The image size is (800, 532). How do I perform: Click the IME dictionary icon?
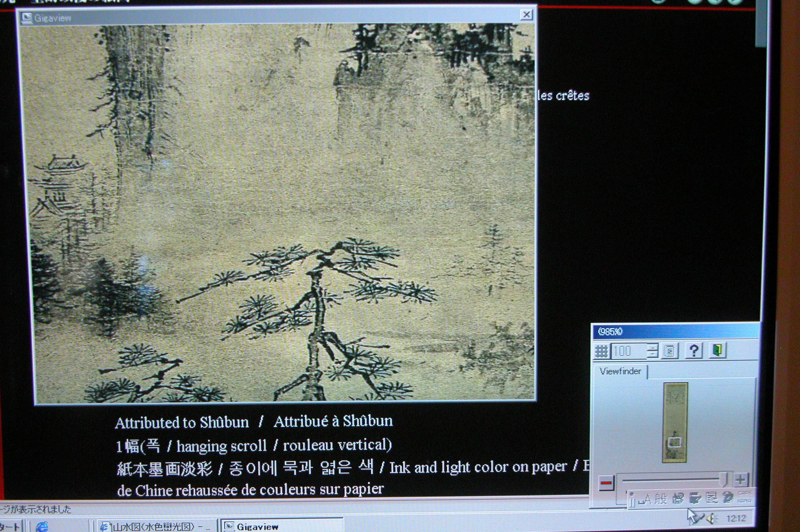click(712, 497)
